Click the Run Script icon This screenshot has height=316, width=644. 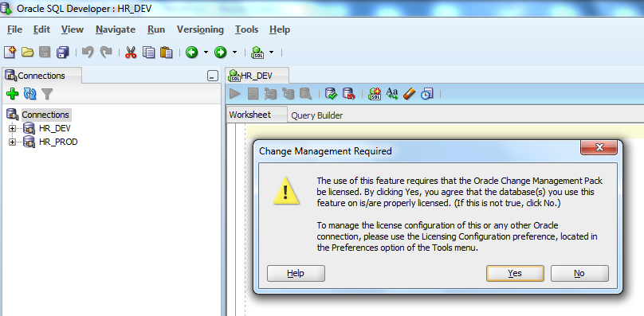click(253, 94)
